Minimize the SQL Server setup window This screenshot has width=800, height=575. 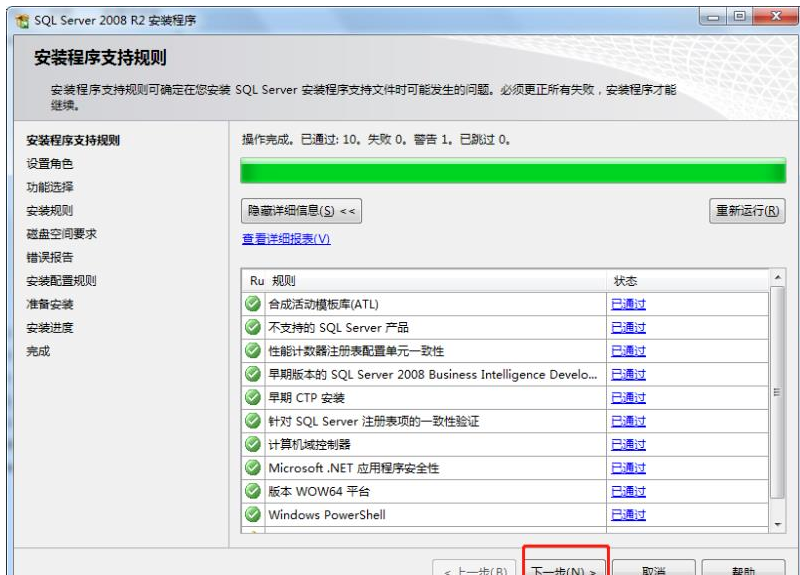tap(713, 17)
